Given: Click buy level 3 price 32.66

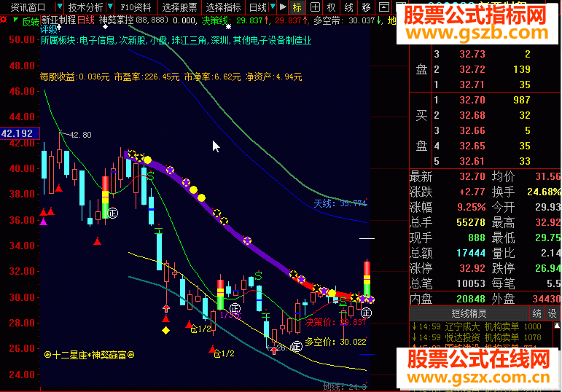Looking at the screenshot, I should click(x=472, y=130).
